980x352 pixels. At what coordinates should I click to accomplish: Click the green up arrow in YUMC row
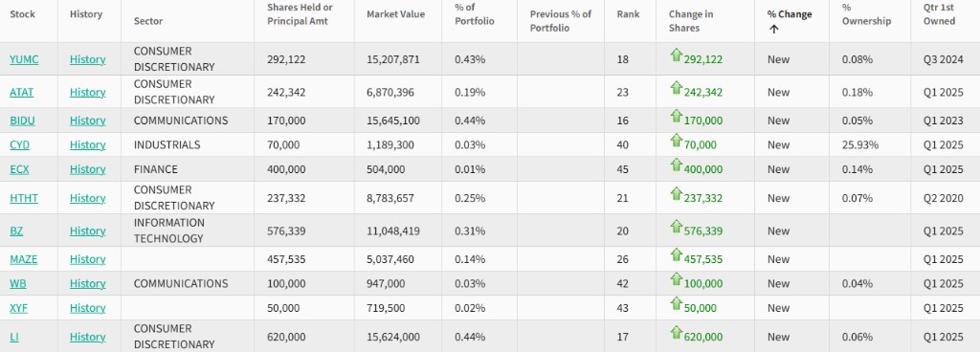point(676,55)
